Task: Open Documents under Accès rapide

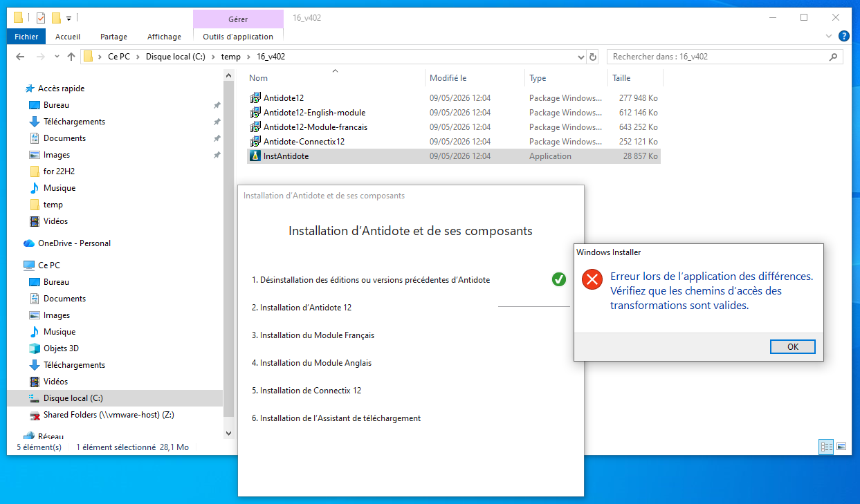Action: click(x=64, y=138)
